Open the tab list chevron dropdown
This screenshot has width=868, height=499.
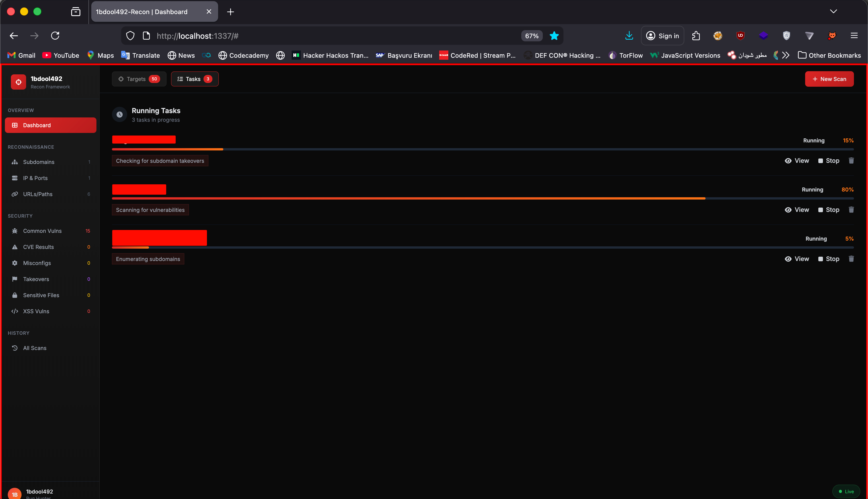click(x=833, y=11)
